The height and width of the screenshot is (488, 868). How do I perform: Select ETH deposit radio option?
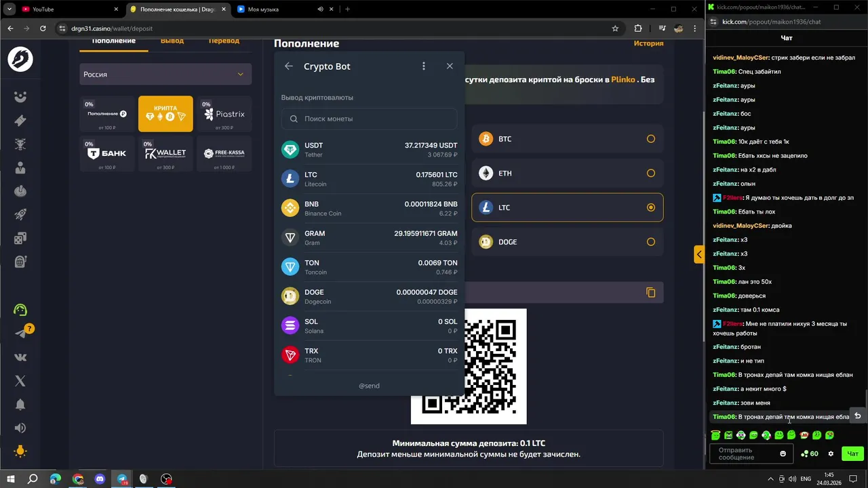(568, 174)
